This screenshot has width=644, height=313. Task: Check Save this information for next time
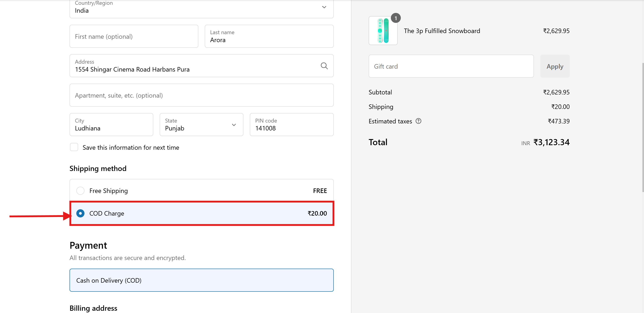coord(74,147)
